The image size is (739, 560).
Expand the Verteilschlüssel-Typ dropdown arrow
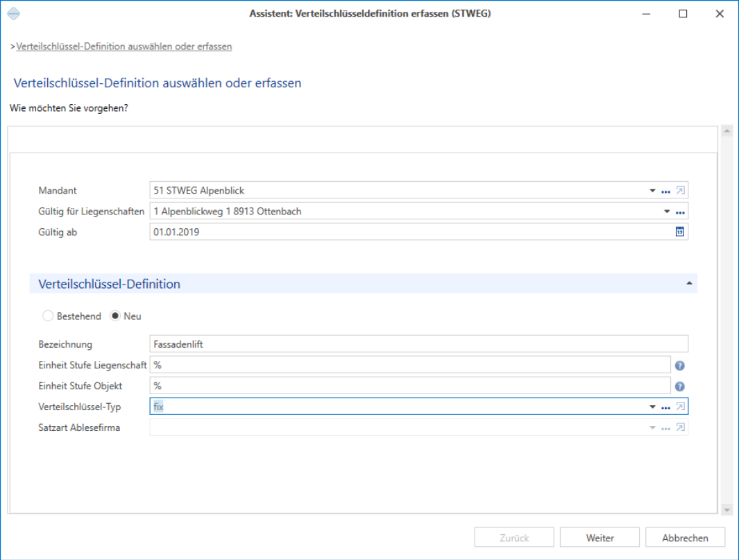652,407
